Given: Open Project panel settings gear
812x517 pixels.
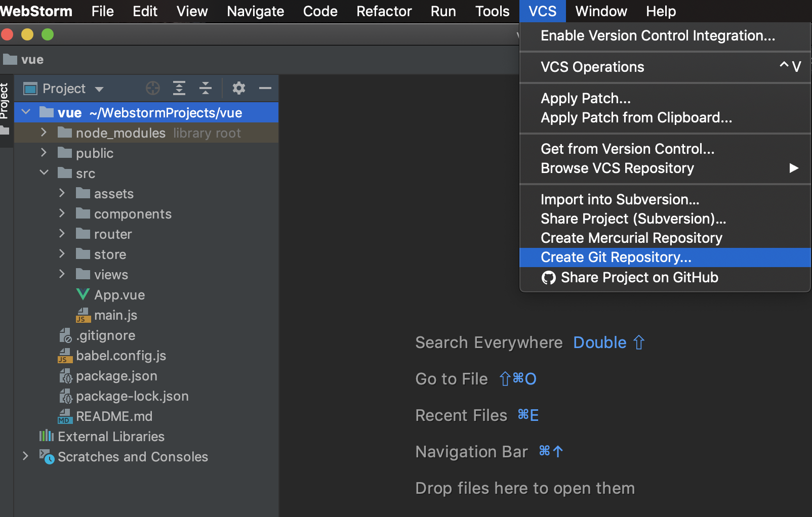Looking at the screenshot, I should [239, 89].
